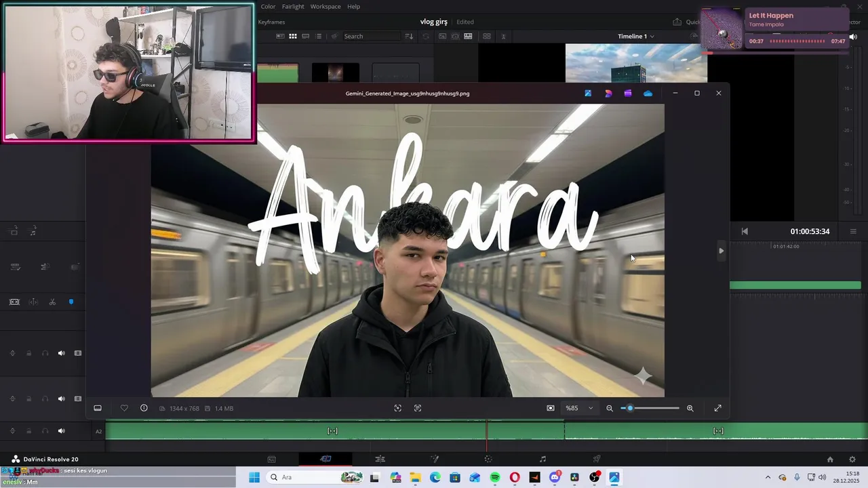This screenshot has width=868, height=488.
Task: Click the Ara taskbar search box
Action: [x=316, y=477]
